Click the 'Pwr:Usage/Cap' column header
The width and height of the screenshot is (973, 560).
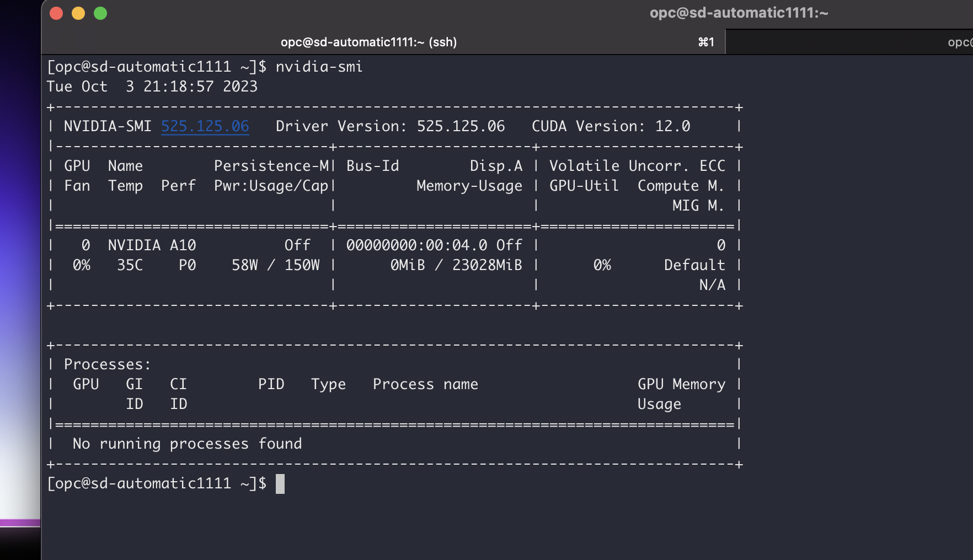[271, 186]
